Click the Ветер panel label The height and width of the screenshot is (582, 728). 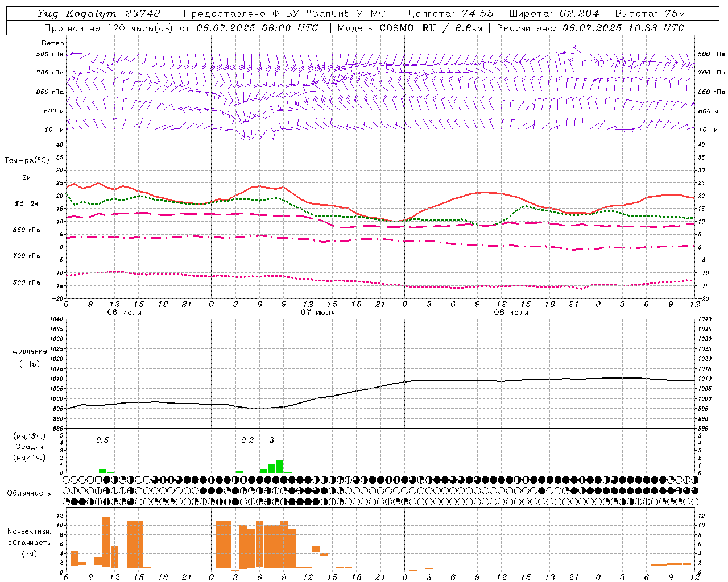(x=52, y=43)
